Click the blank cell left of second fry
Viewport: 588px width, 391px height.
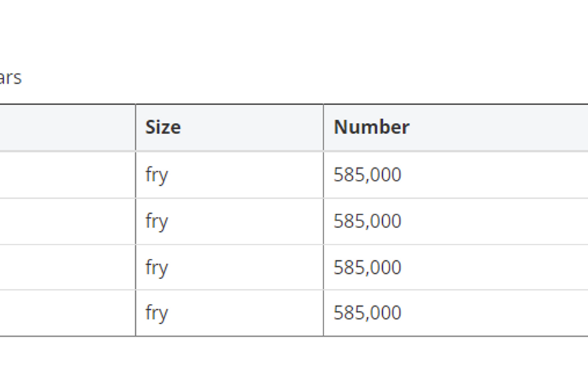[67, 222]
